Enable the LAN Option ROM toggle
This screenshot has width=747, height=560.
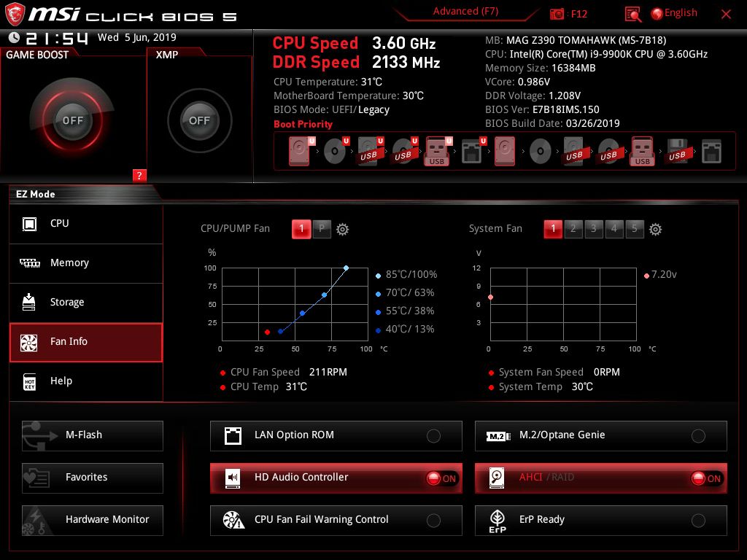pyautogui.click(x=433, y=436)
